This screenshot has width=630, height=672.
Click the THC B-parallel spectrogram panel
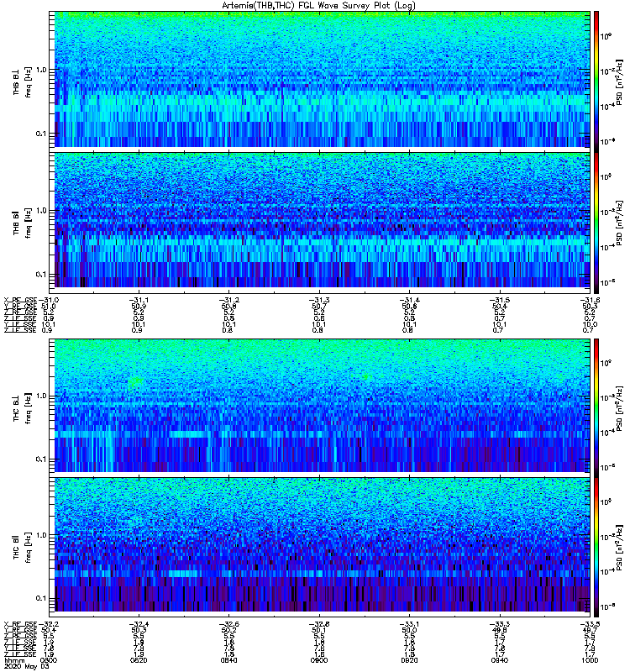point(323,544)
